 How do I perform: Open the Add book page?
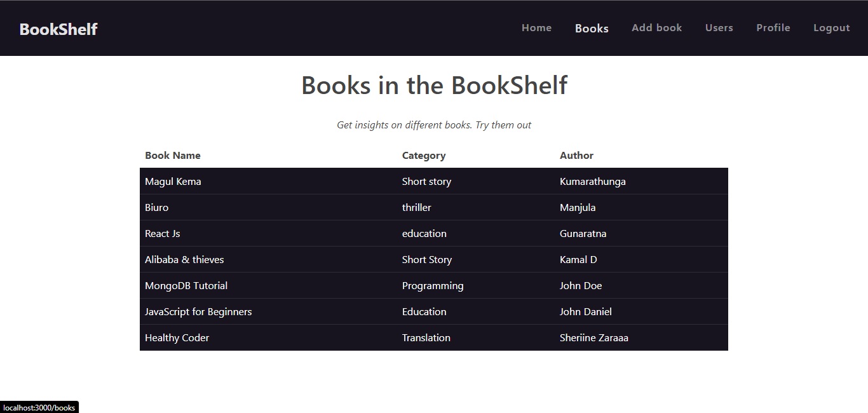656,28
